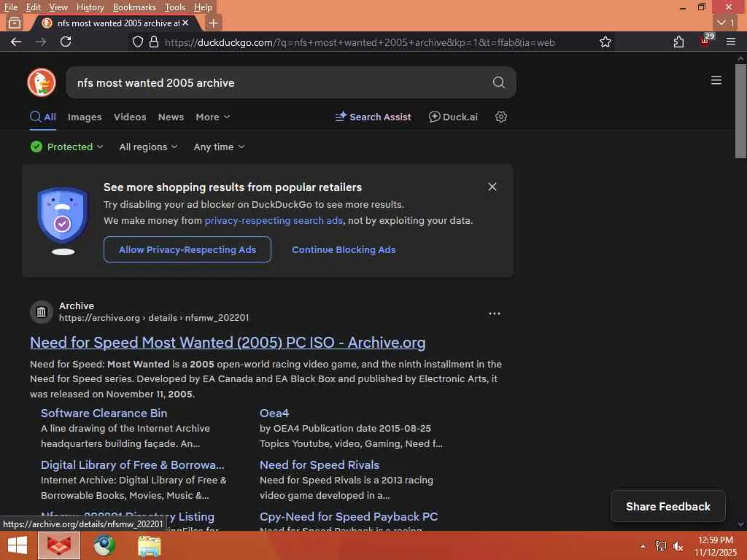This screenshot has width=747, height=560.
Task: Open File Explorer from the taskbar
Action: 149,545
